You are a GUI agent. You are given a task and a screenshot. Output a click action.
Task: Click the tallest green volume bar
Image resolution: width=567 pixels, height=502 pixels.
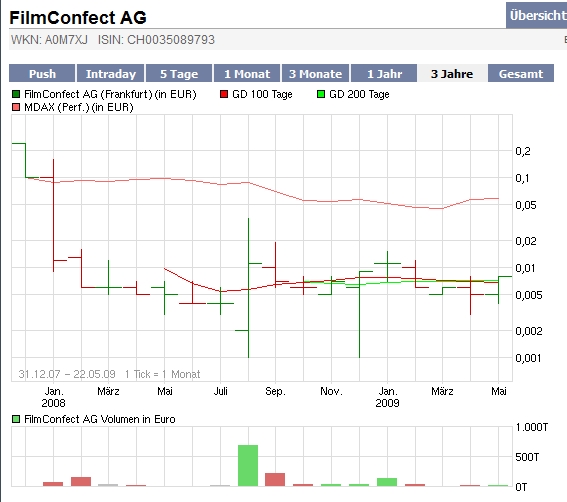tap(248, 465)
